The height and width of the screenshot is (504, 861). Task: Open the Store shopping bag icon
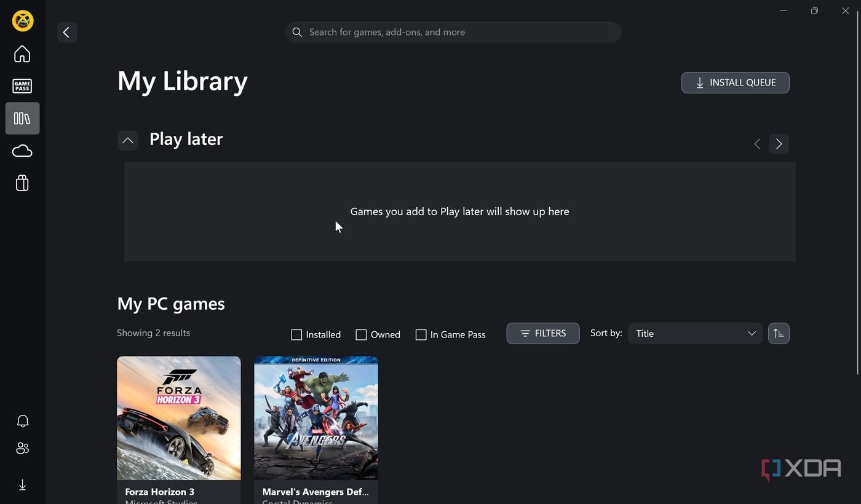pyautogui.click(x=22, y=183)
